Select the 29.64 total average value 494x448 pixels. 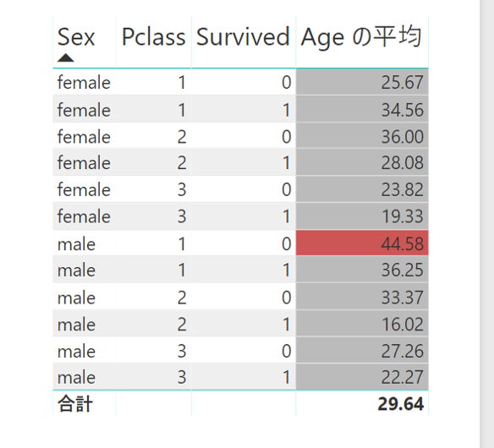[x=400, y=404]
